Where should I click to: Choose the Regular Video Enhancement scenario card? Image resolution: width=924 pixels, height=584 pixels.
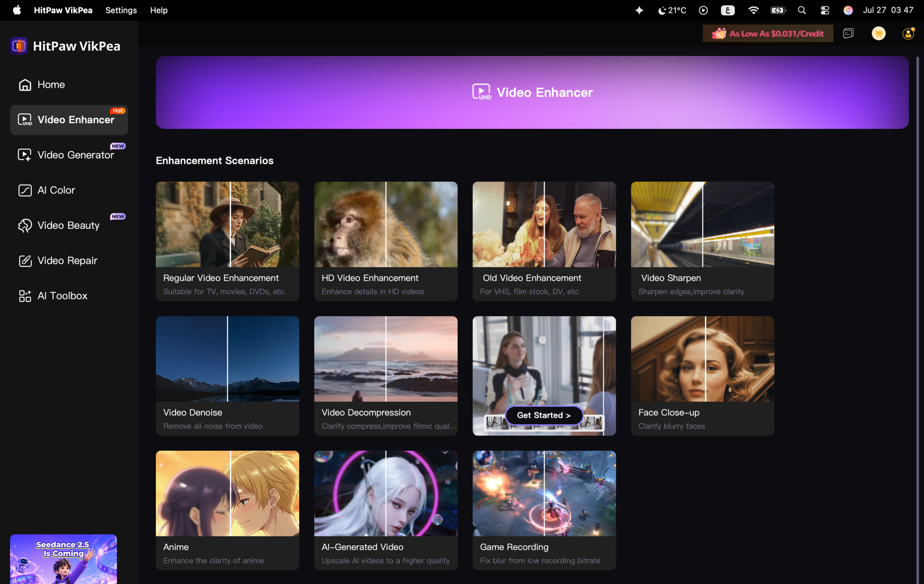pyautogui.click(x=227, y=241)
